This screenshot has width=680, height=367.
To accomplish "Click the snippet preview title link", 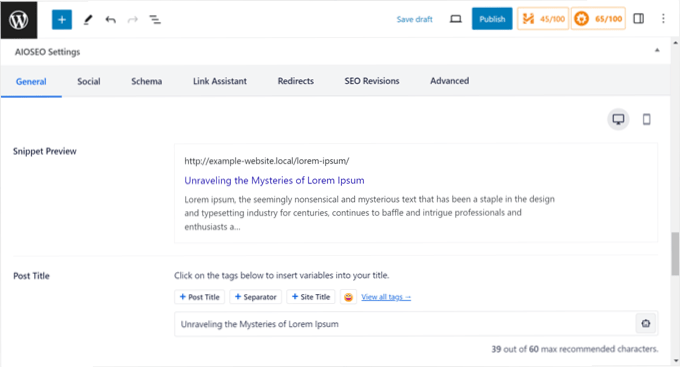I will tap(275, 180).
